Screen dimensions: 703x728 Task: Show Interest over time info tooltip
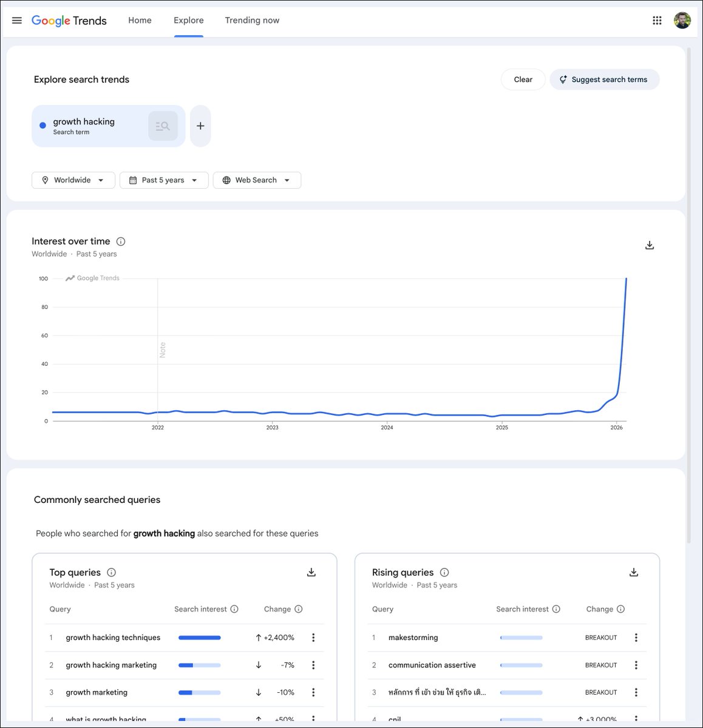point(121,241)
